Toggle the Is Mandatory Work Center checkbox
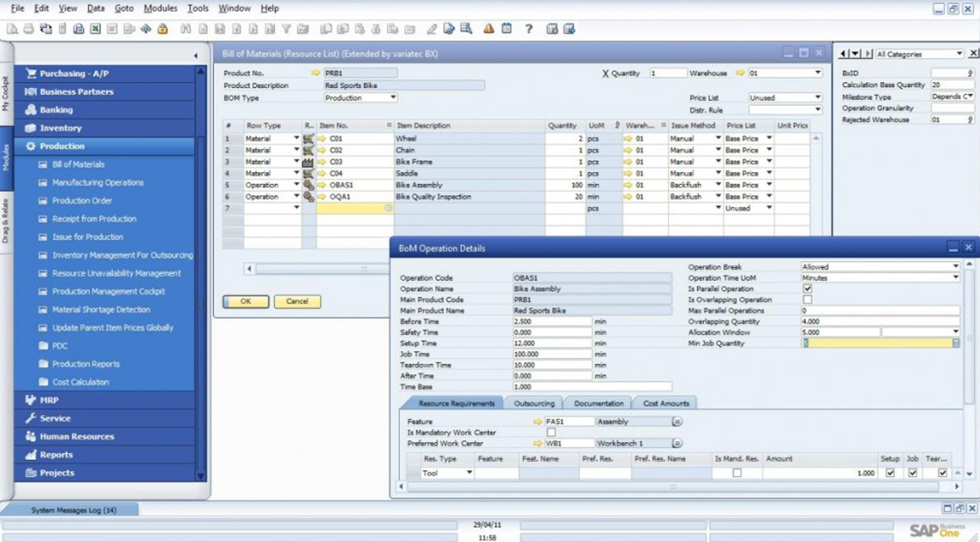The image size is (980, 542). [x=553, y=433]
